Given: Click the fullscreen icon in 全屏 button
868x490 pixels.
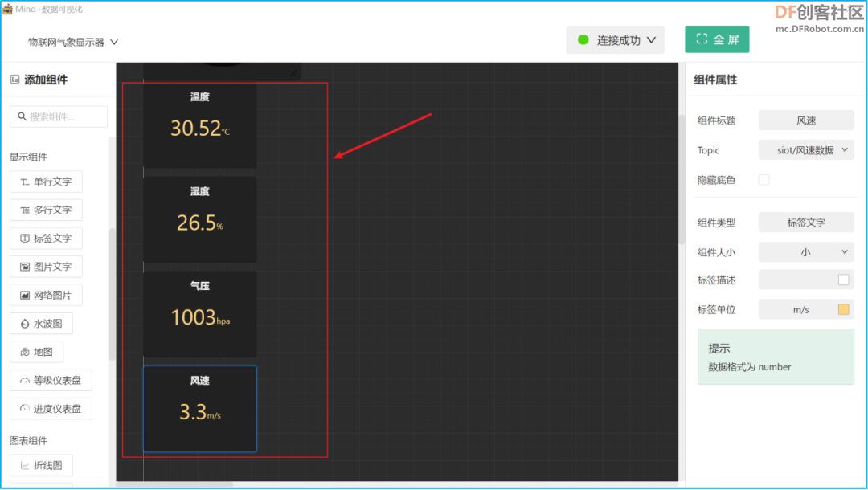Looking at the screenshot, I should tap(702, 39).
